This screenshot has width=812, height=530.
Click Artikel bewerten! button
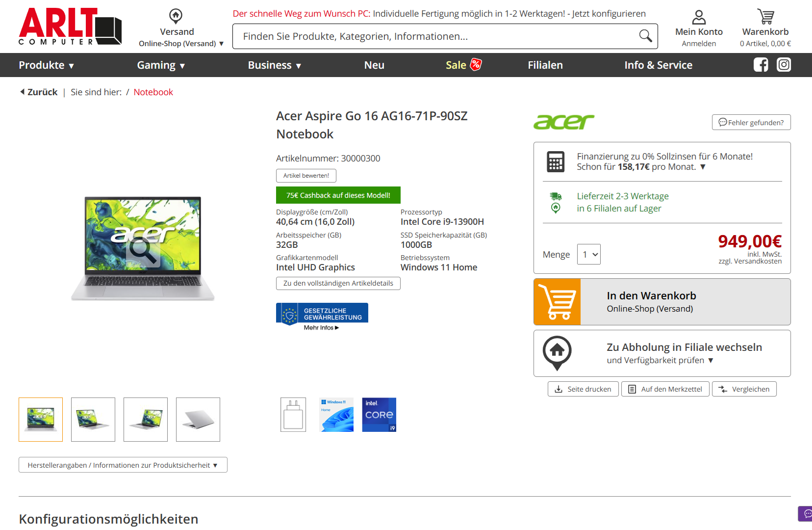(x=306, y=176)
